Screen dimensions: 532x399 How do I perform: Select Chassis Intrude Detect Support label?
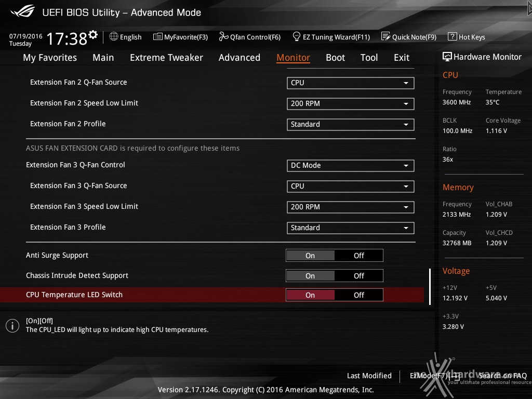(77, 275)
